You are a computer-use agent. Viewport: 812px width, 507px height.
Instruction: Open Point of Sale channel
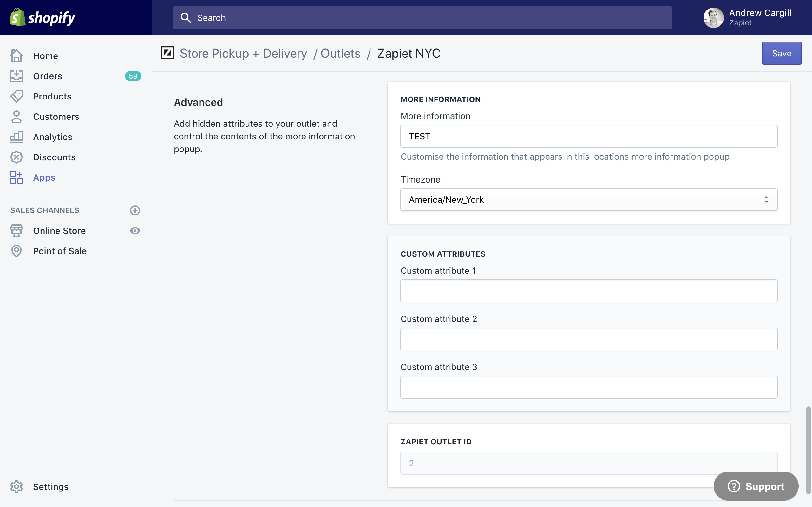(x=60, y=251)
